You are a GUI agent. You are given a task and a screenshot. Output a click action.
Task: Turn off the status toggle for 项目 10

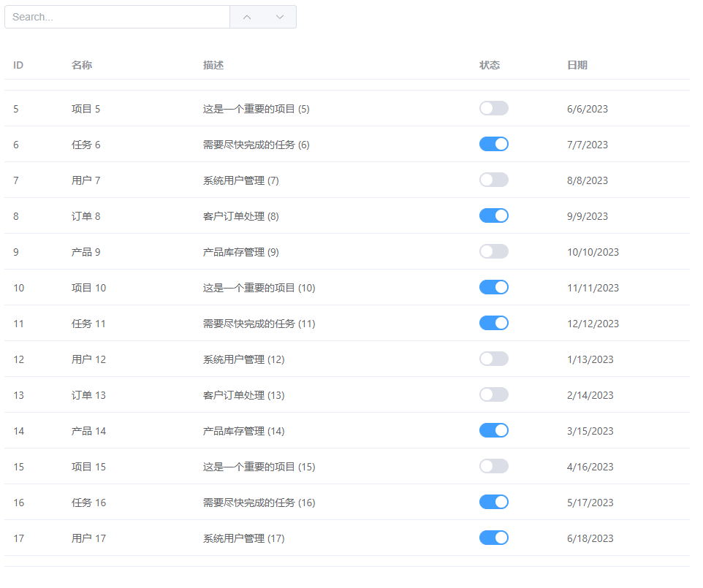click(493, 287)
